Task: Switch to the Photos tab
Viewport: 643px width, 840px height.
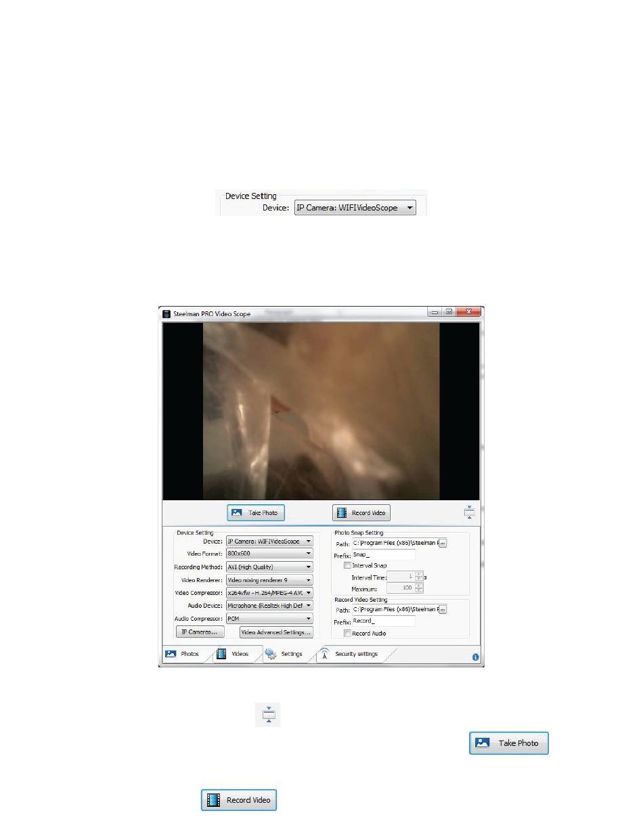Action: pos(183,654)
